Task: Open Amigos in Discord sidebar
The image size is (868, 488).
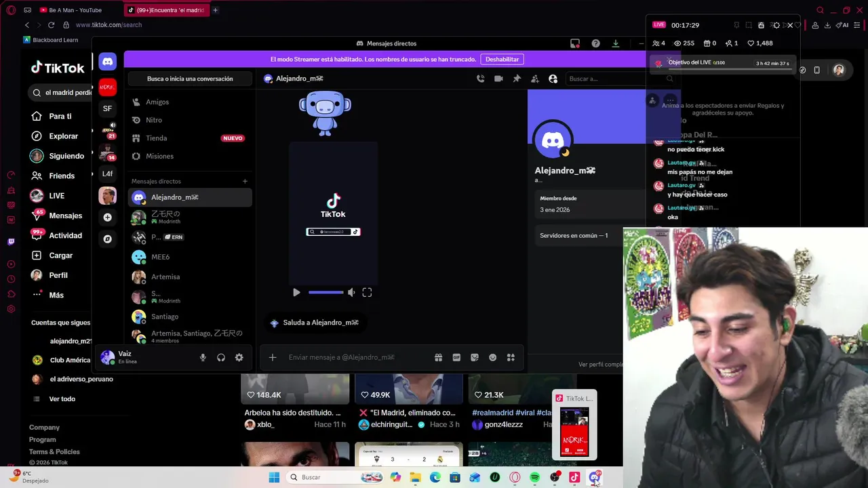Action: 190,102
